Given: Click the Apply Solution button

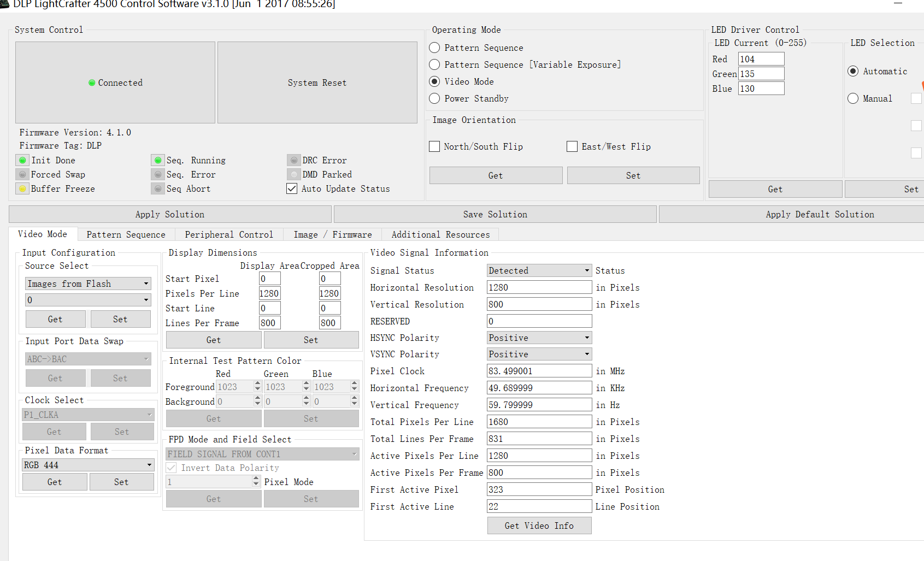Looking at the screenshot, I should [170, 214].
